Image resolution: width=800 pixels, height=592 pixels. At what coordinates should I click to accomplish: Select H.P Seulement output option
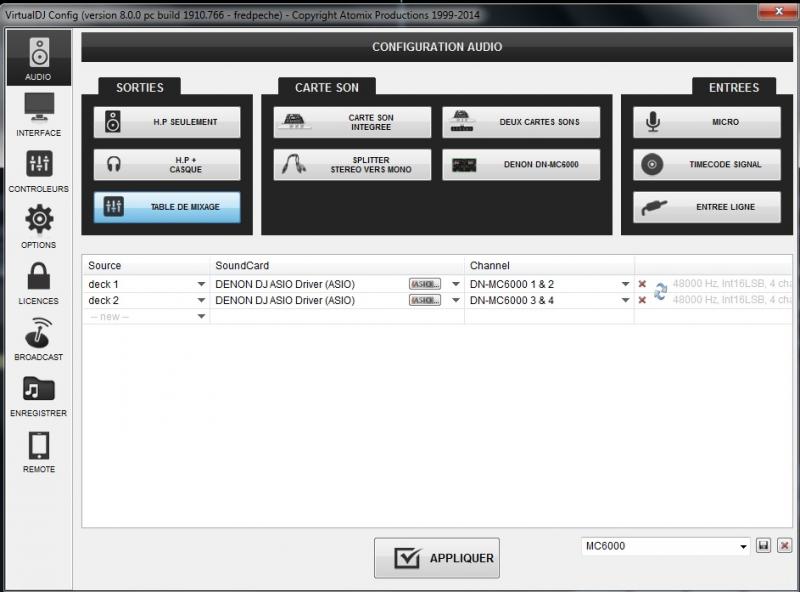coord(167,122)
